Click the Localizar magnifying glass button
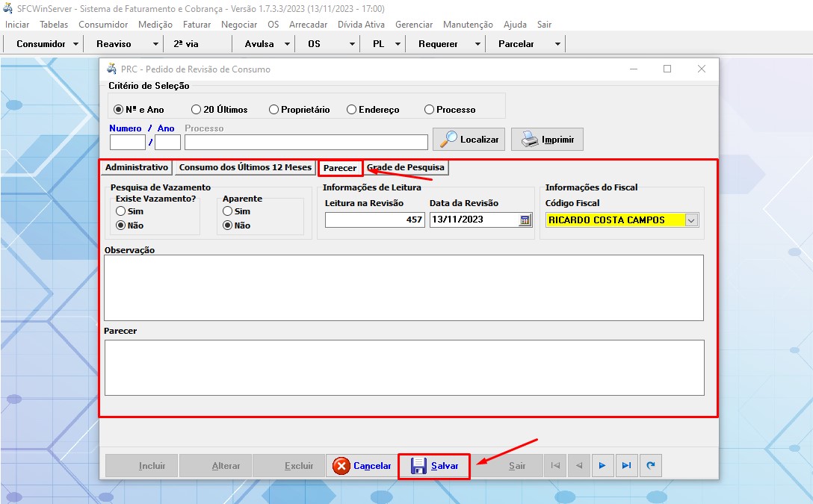The width and height of the screenshot is (813, 504). tap(469, 140)
